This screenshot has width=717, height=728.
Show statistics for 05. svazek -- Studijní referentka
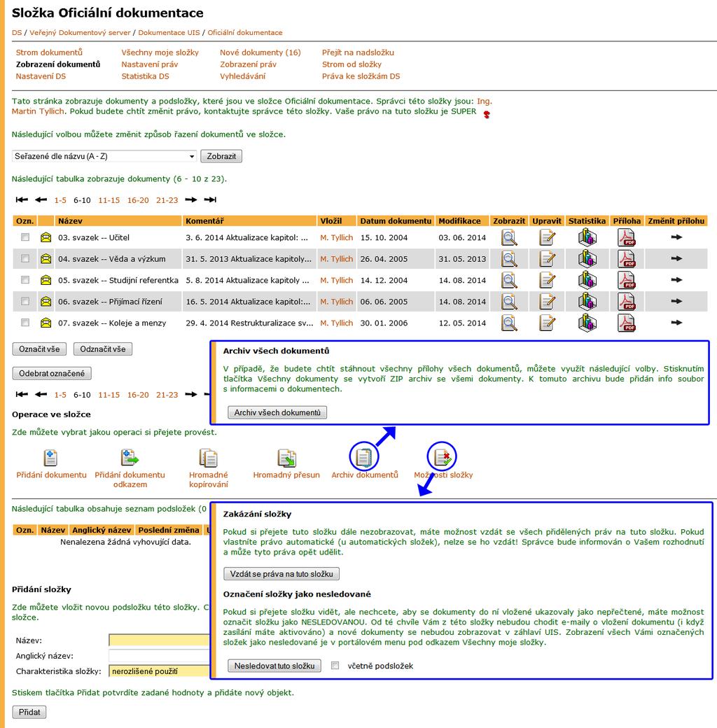587,281
